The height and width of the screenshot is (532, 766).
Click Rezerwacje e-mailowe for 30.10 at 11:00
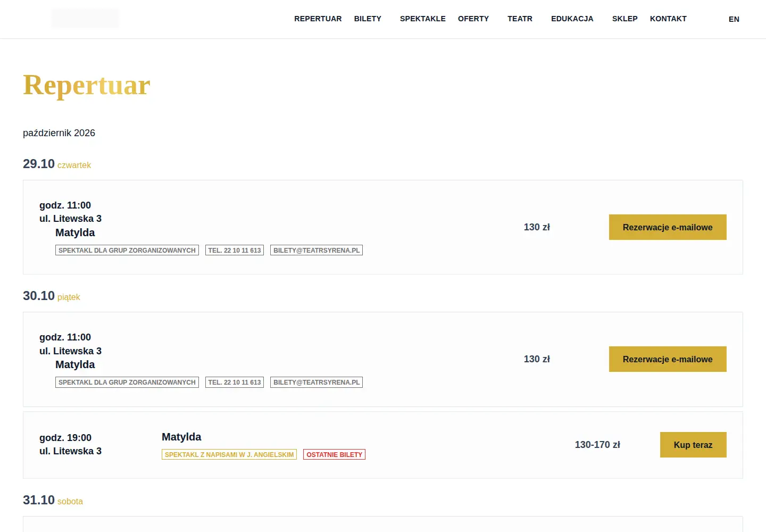668,359
